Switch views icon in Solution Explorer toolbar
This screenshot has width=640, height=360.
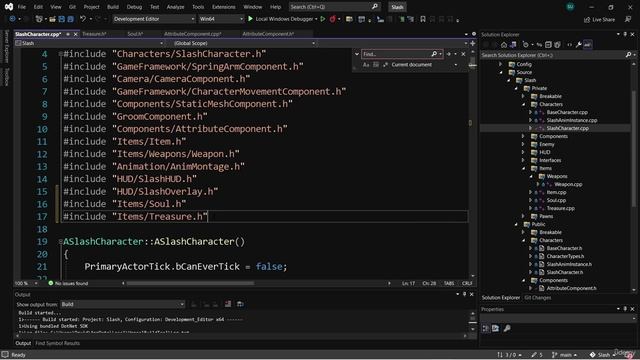513,44
